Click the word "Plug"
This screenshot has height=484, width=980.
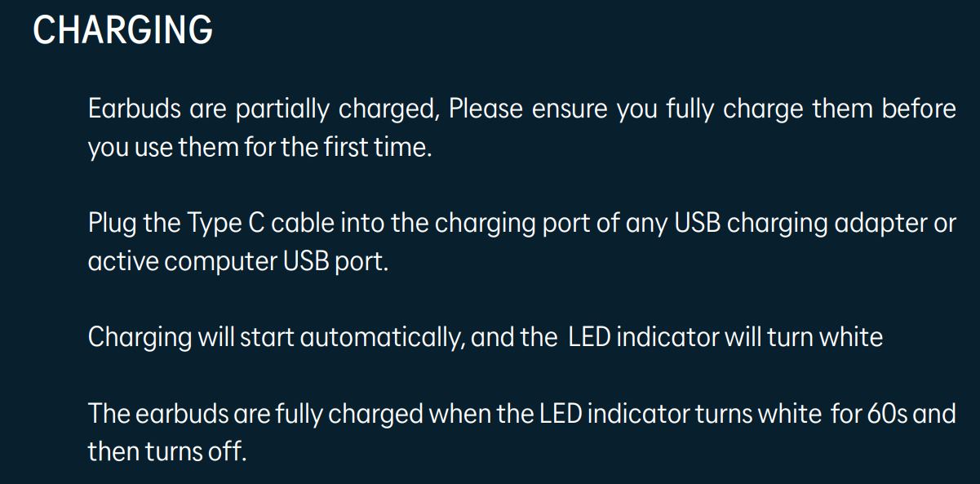point(112,223)
